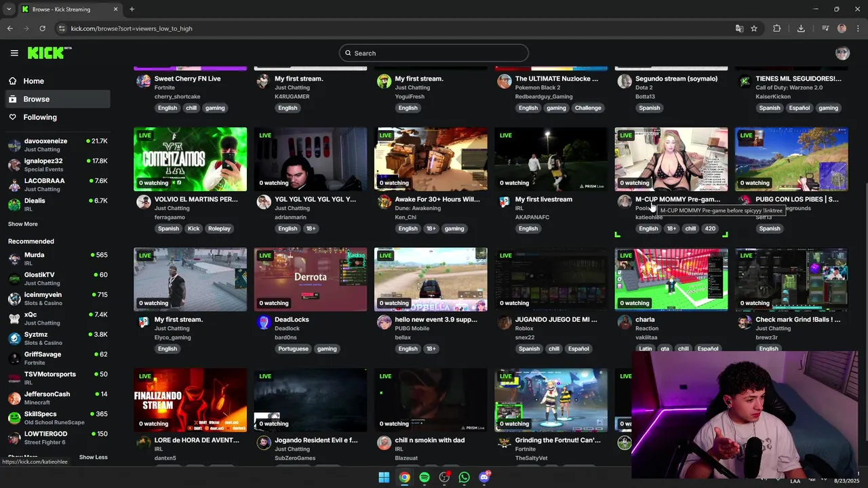Open profile avatar in Kick header
This screenshot has width=868, height=488.
842,53
